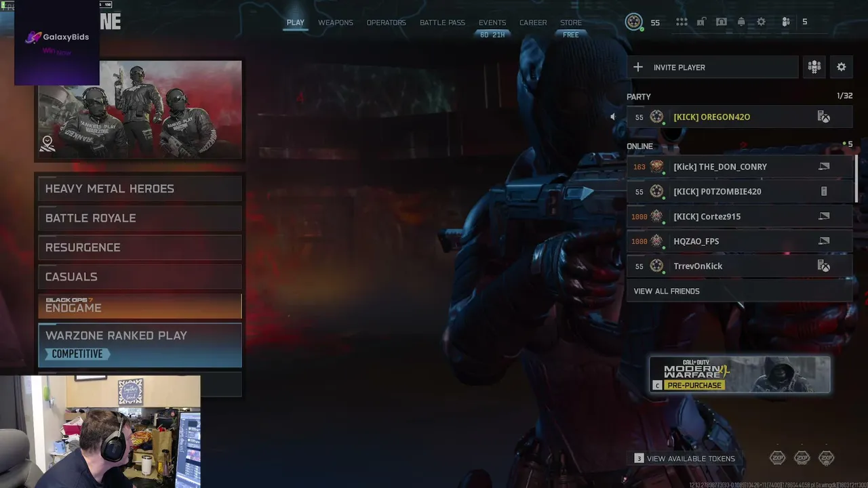The width and height of the screenshot is (868, 488).
Task: Click the Invite Player button
Action: 712,67
